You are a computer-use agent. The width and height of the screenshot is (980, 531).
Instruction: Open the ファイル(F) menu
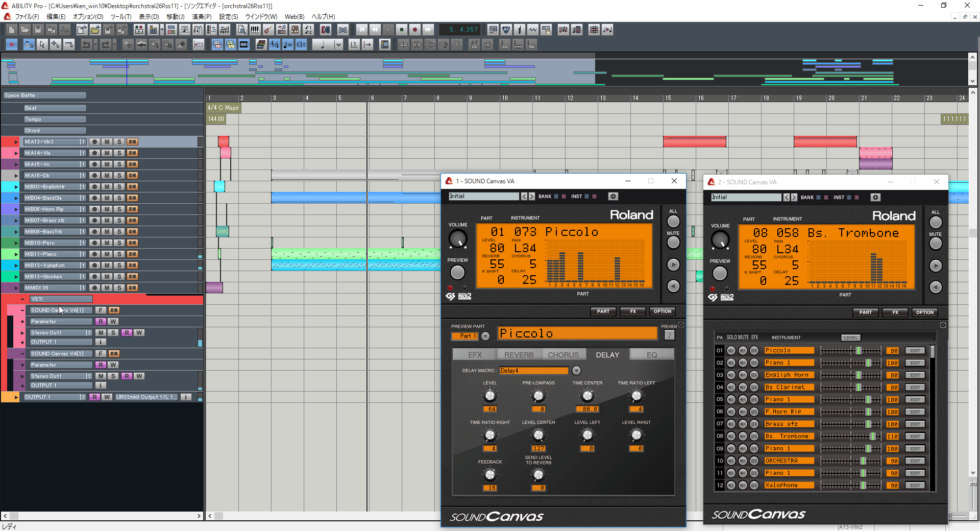[27, 17]
